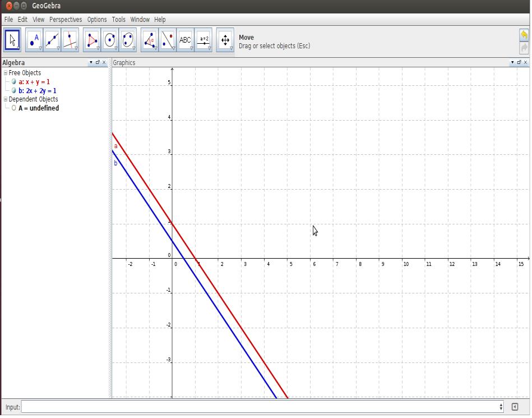Select the Perpendicular Line tool
Screen dimensions: 532x418
(x=70, y=40)
